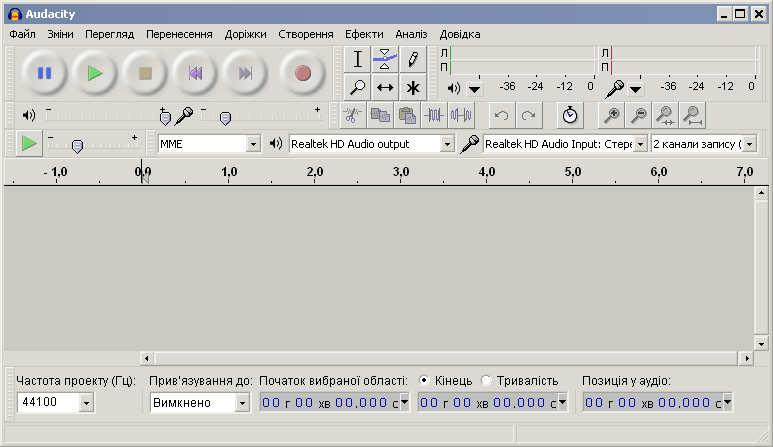
Task: Select the Zoom magnifier tool
Action: click(357, 88)
